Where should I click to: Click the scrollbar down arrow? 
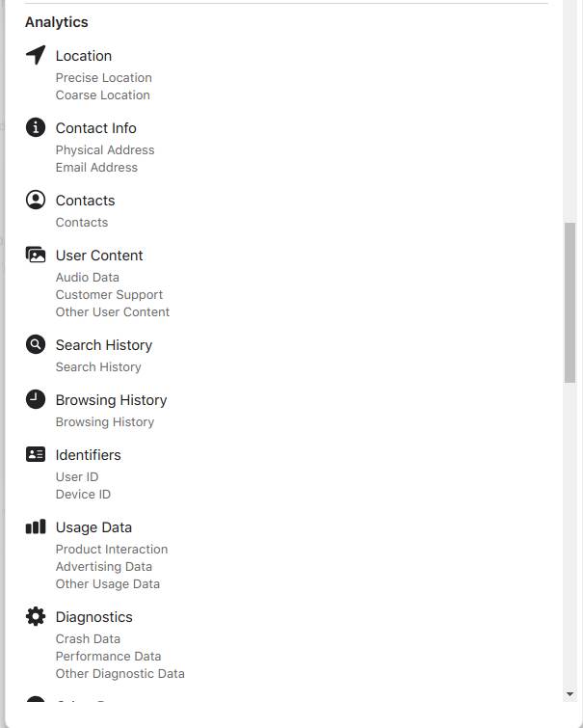click(x=570, y=694)
